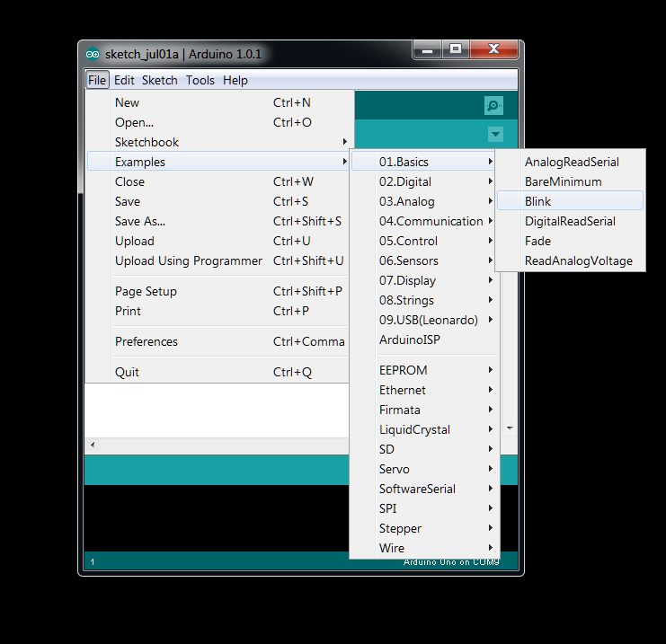Screen dimensions: 666x644
Task: Expand the Servo library examples
Action: point(425,469)
